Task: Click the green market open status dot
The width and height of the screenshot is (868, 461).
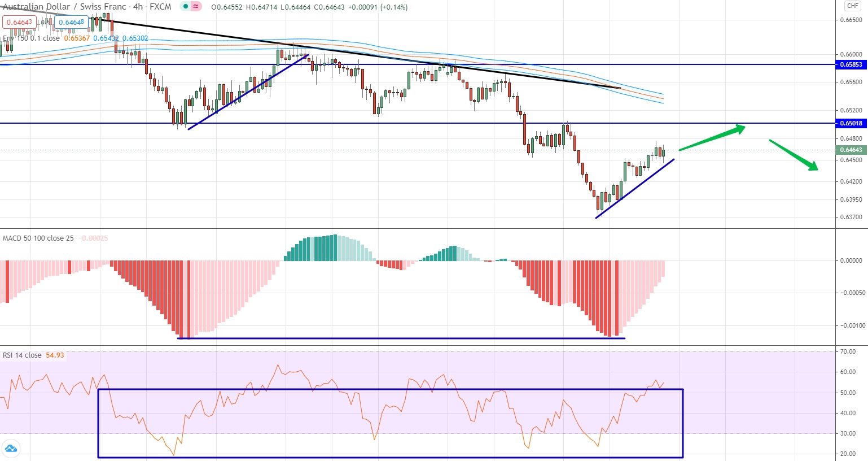Action: [185, 7]
